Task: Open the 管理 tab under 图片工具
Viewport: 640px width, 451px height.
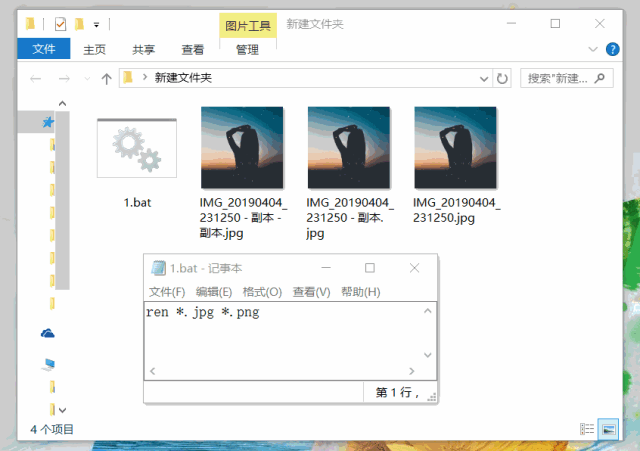Action: (x=247, y=50)
